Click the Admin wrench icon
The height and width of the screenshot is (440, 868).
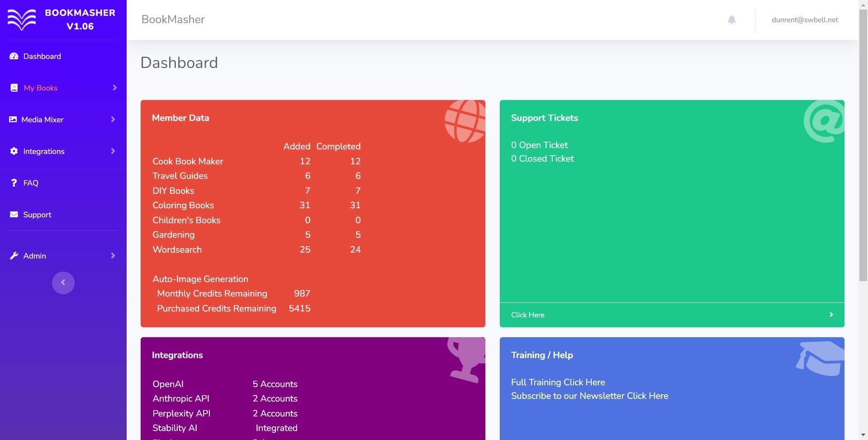[14, 256]
